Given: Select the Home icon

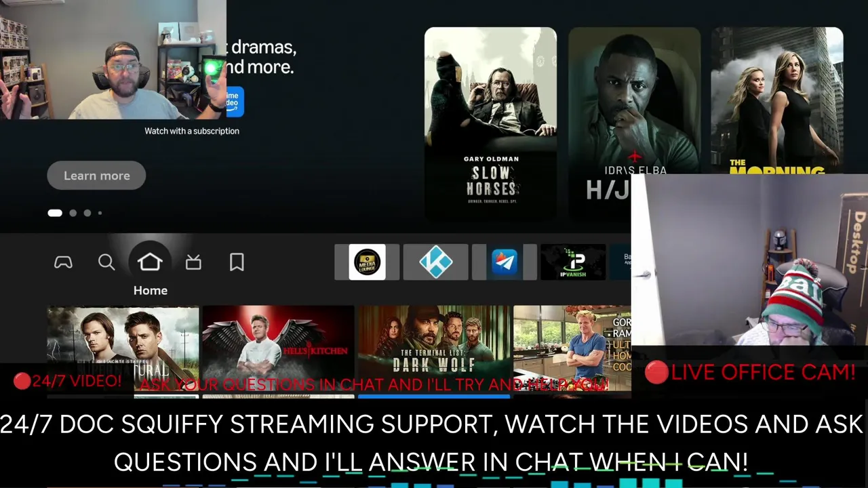Looking at the screenshot, I should click(150, 262).
